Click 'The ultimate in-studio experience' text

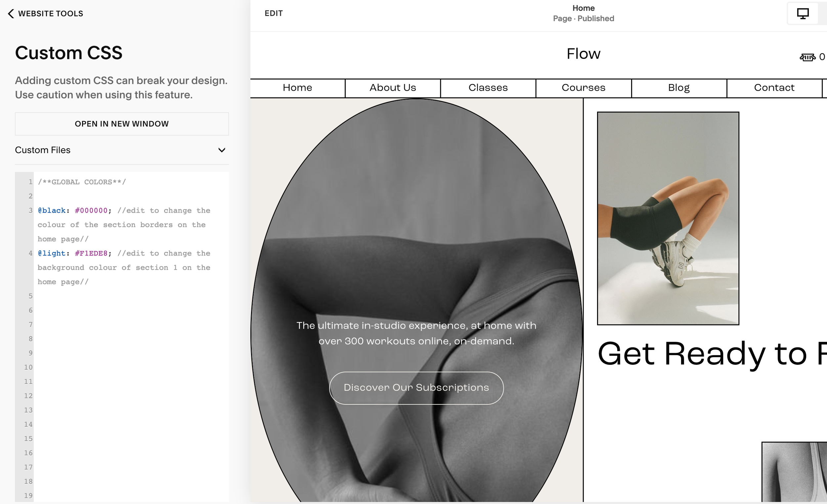click(416, 333)
